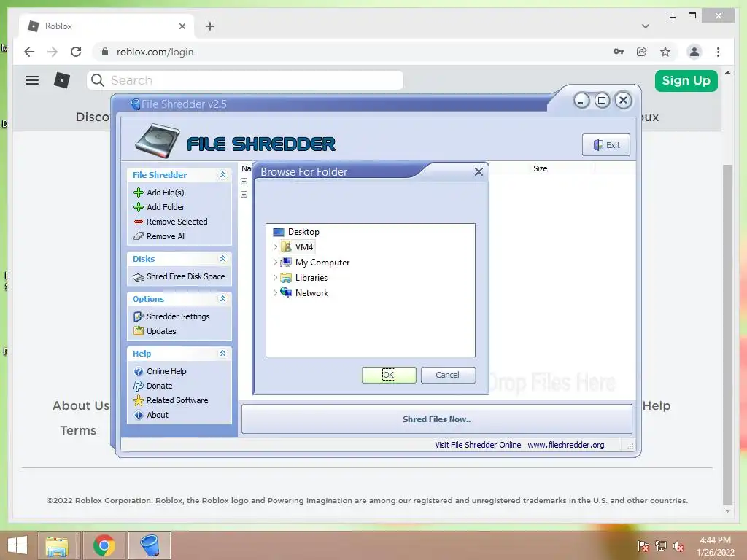Click the network tray icon
The height and width of the screenshot is (560, 747).
pos(661,546)
